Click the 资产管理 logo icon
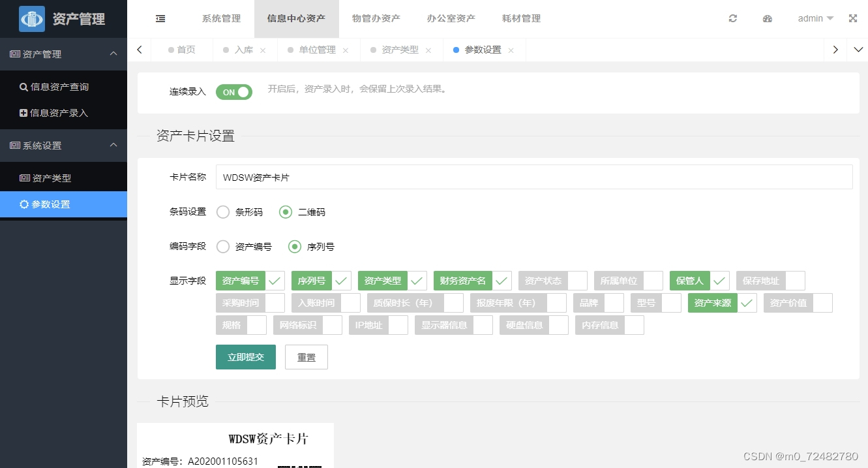The image size is (868, 468). click(32, 19)
